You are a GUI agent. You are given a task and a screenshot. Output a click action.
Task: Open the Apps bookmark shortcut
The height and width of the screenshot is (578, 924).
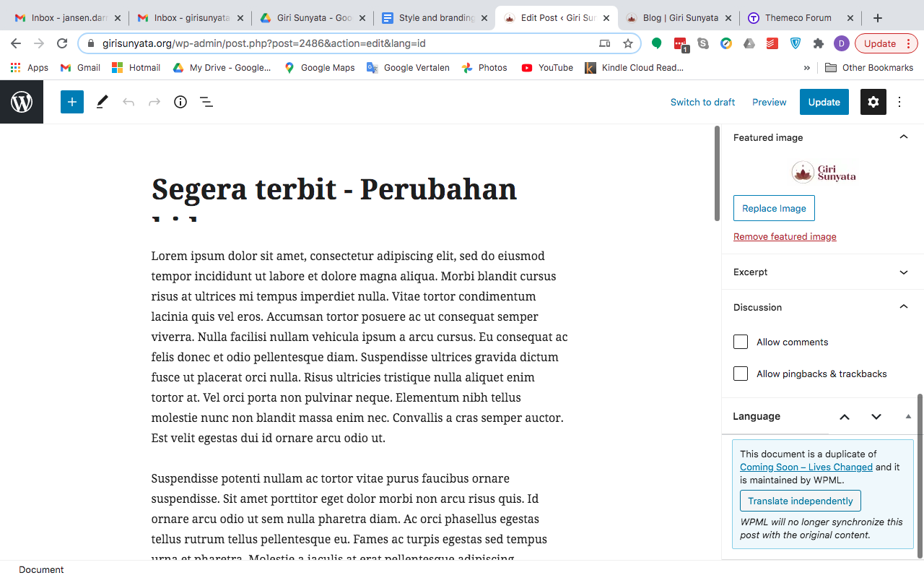coord(30,68)
